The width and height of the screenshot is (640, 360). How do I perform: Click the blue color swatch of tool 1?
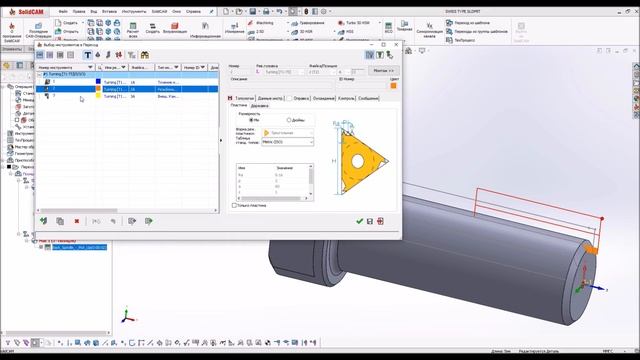click(x=98, y=82)
